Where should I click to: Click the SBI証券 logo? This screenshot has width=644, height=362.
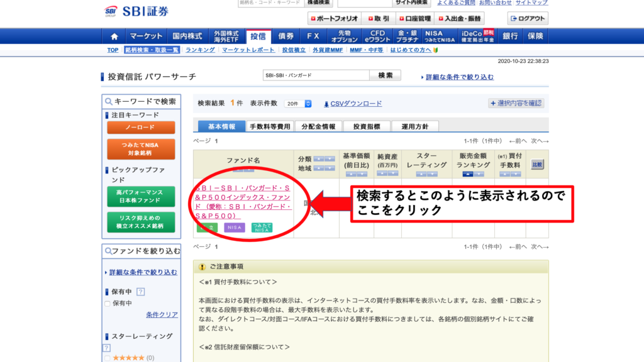(136, 11)
